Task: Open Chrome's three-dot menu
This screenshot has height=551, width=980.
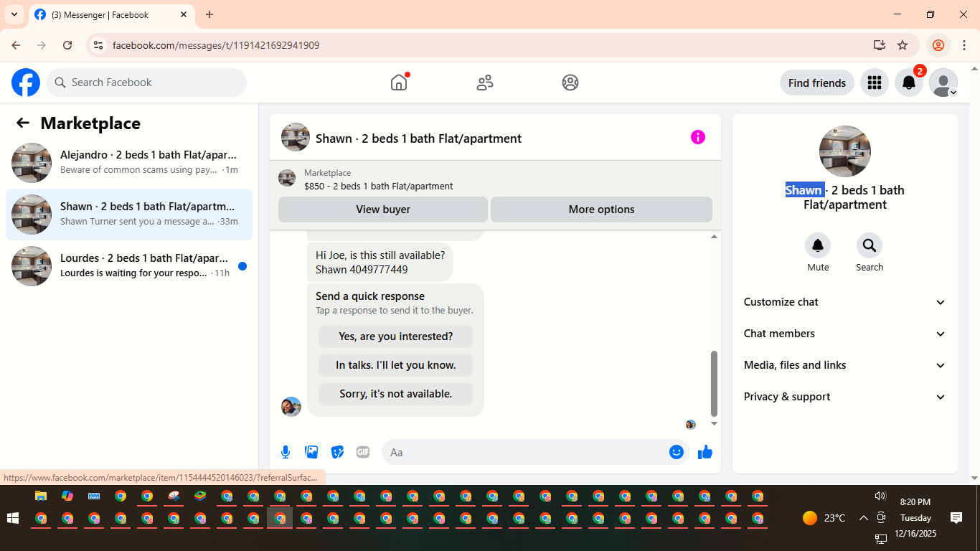Action: pos(964,45)
